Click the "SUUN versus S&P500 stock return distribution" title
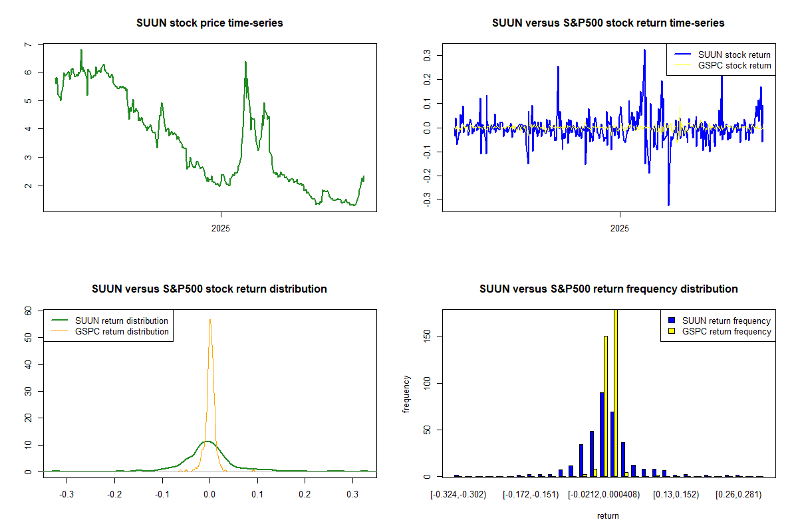 (209, 289)
